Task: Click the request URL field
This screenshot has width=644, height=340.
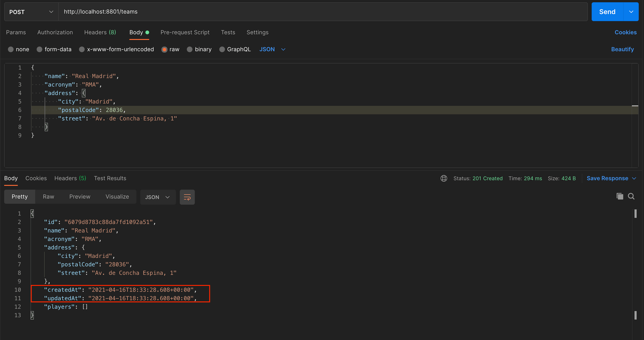Action: [225, 12]
